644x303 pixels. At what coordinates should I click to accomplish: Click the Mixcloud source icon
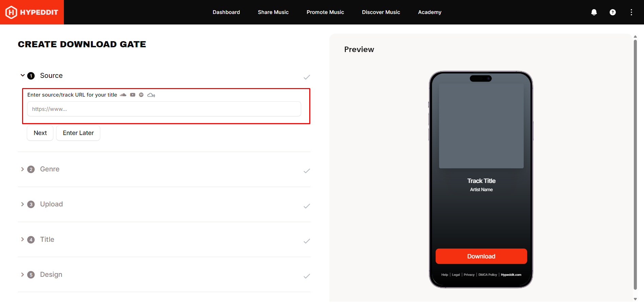pos(151,95)
